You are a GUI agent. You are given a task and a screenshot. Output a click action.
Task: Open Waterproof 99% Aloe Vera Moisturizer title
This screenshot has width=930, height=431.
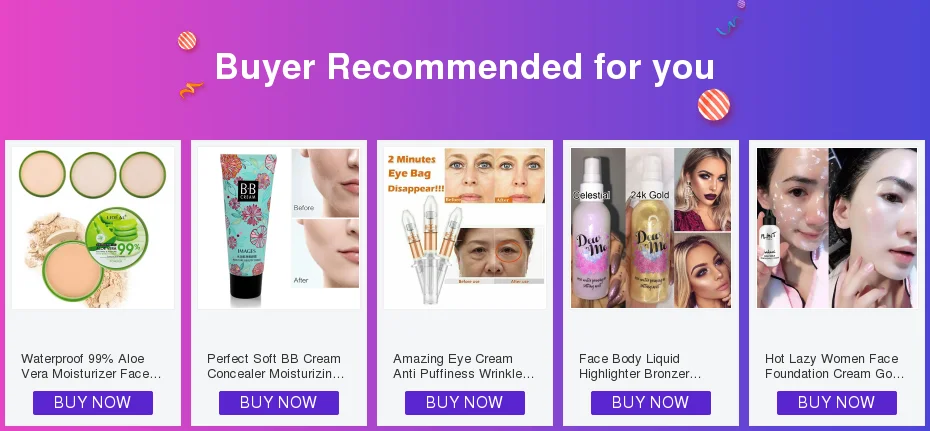click(91, 366)
